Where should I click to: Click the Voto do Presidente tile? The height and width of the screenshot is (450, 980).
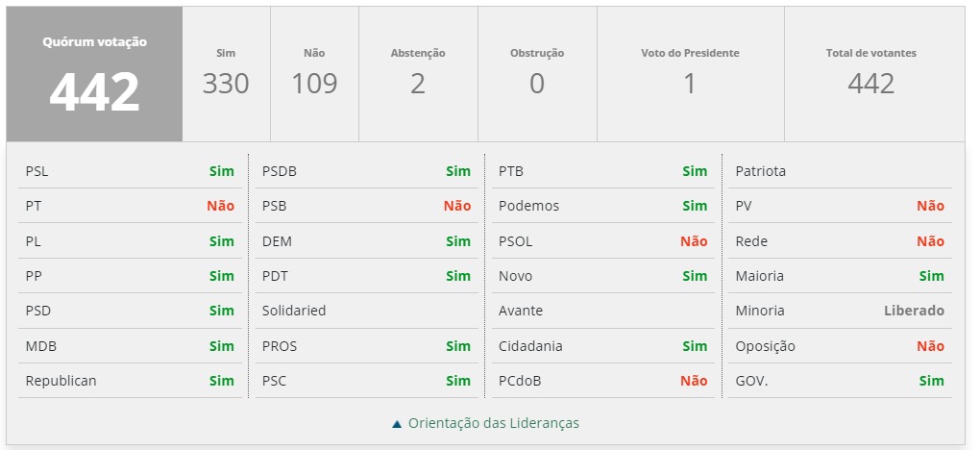(x=690, y=75)
